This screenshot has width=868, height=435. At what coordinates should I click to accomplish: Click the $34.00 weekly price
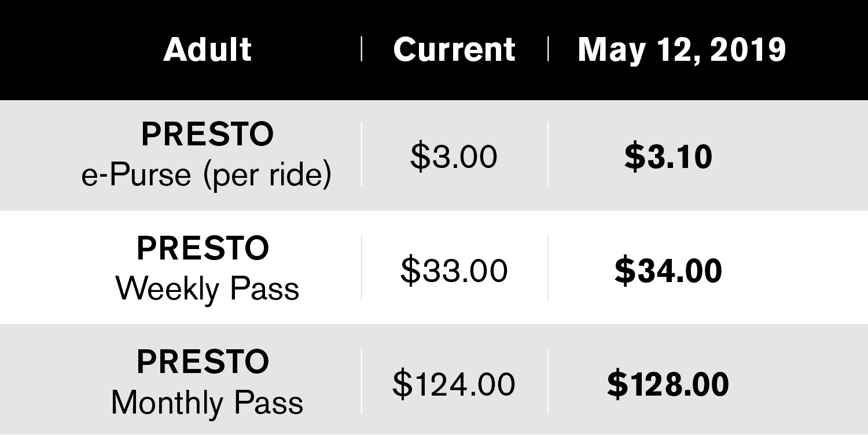coord(668,270)
